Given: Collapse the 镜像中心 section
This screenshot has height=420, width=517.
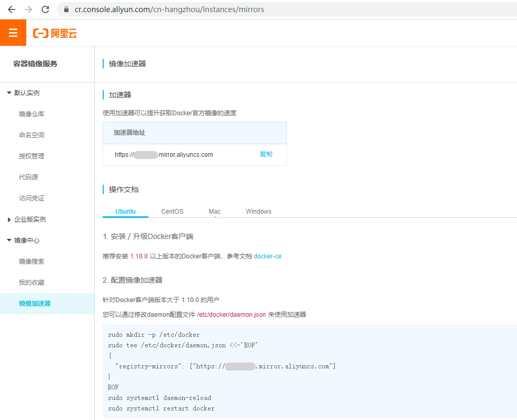Looking at the screenshot, I should click(9, 241).
